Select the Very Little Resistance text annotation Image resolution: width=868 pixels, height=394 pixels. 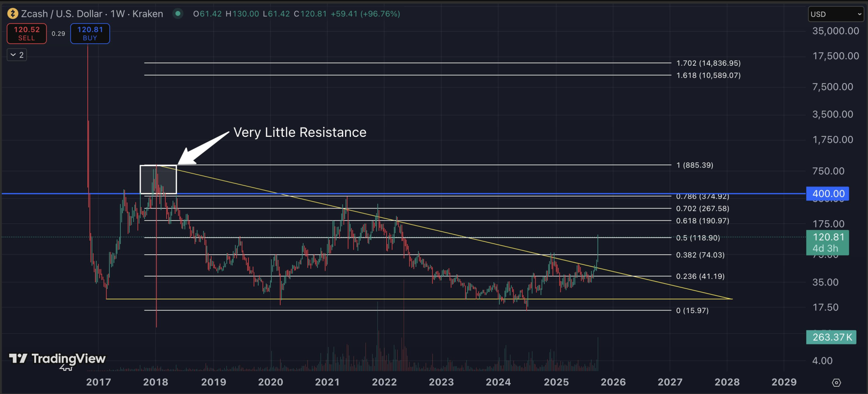tap(300, 132)
